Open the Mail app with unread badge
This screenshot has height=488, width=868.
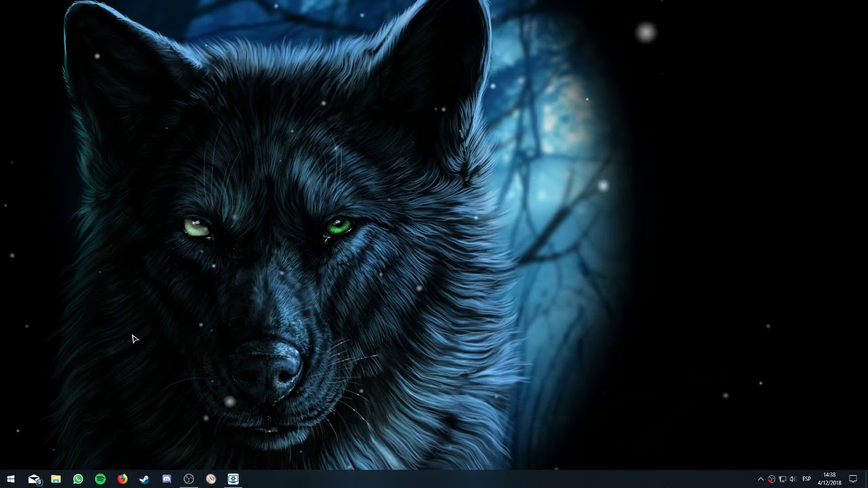34,479
